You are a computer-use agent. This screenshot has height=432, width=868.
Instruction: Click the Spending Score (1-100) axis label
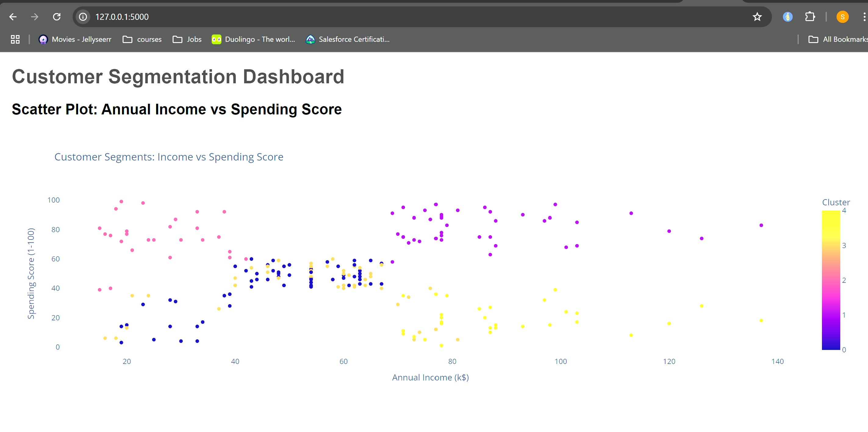point(31,273)
